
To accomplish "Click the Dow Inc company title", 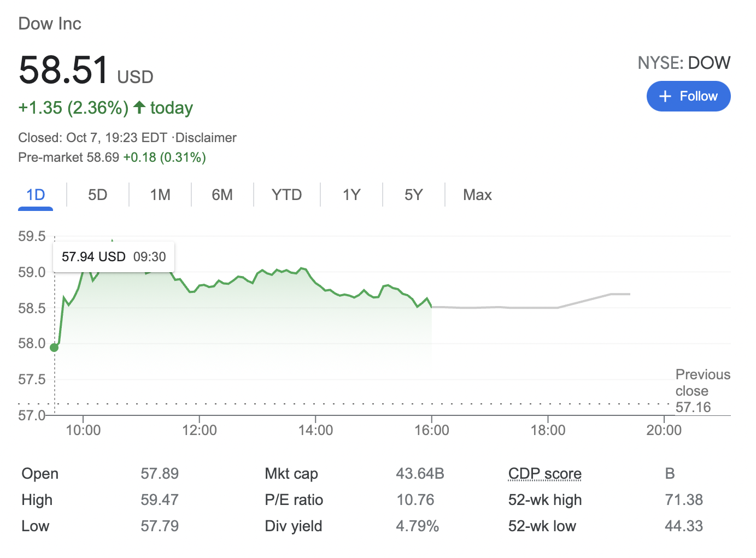I will pos(50,24).
